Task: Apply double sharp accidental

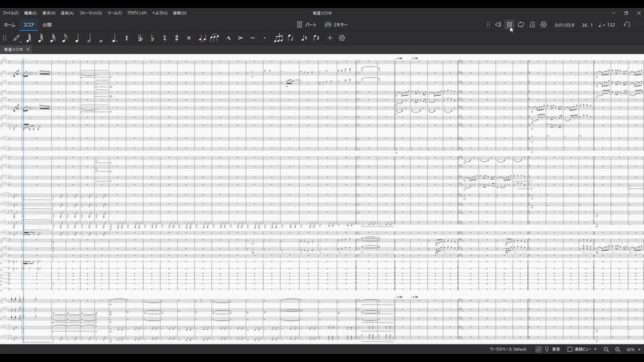Action: (189, 38)
